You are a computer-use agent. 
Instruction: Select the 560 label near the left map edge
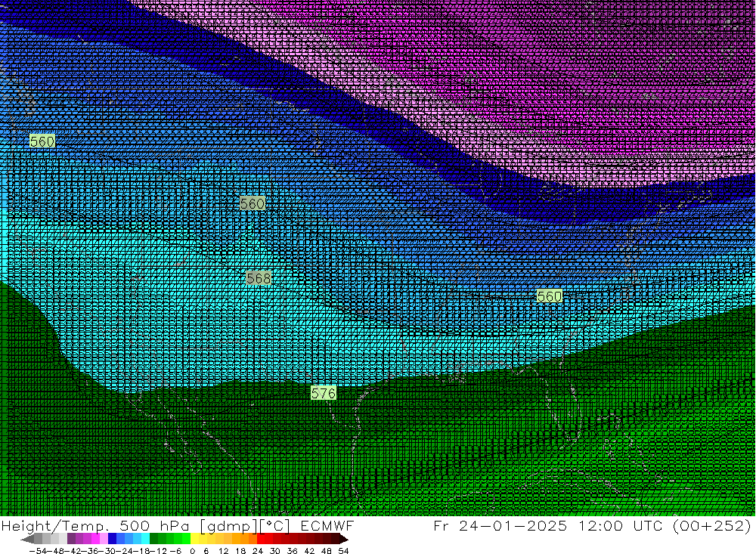coord(42,141)
